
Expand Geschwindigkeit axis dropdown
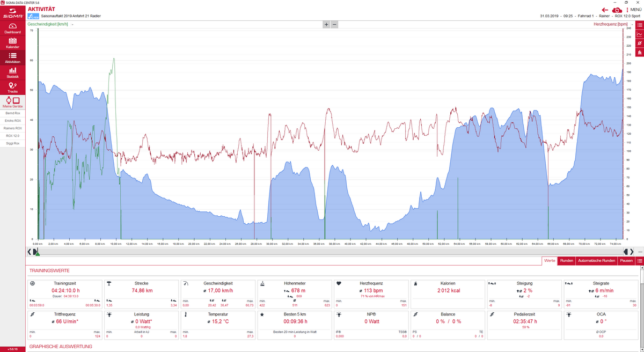coord(72,25)
